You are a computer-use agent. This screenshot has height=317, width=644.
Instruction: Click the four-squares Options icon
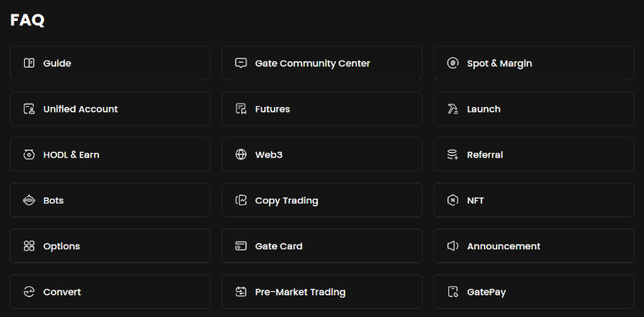click(x=29, y=246)
